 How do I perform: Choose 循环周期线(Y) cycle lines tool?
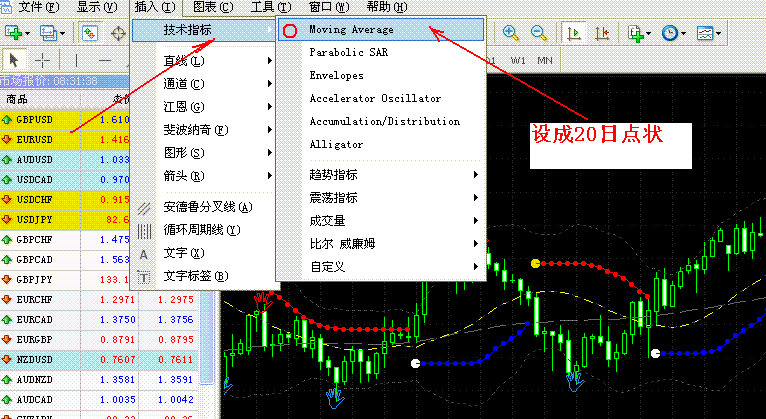204,230
